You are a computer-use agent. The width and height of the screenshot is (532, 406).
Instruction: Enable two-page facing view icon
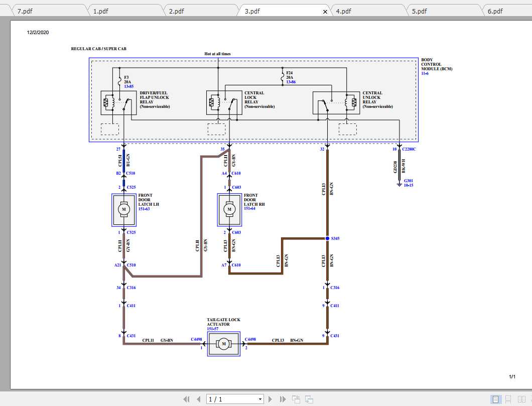522,399
